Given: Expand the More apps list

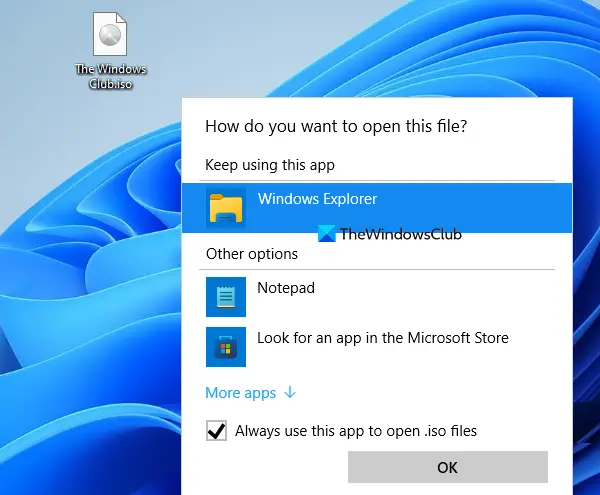Looking at the screenshot, I should [251, 393].
